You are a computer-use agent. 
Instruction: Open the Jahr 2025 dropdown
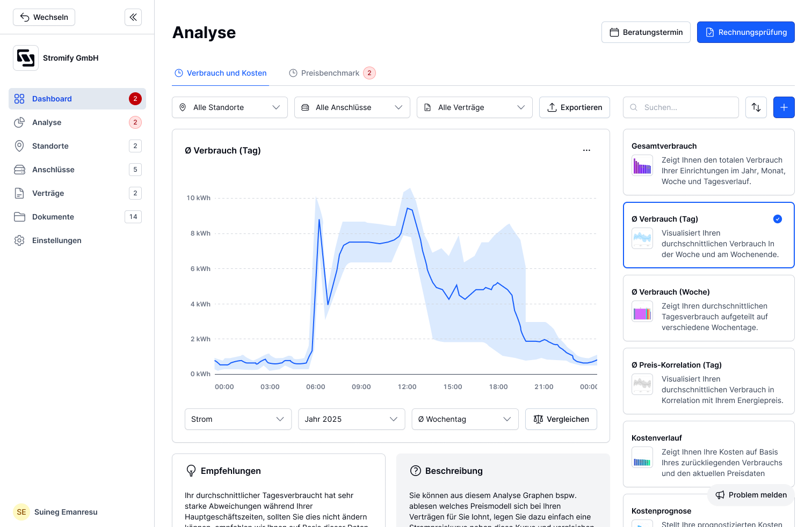(351, 419)
